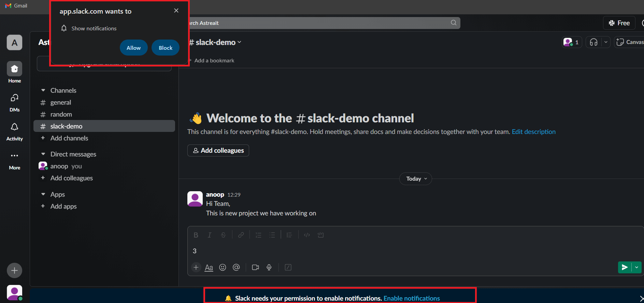Block Slack notification permission
This screenshot has height=303, width=644.
[x=166, y=48]
